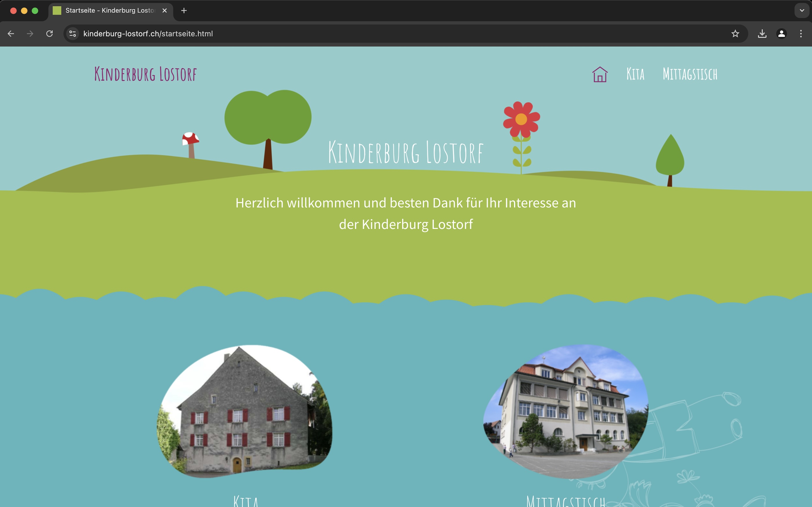Open the Chrome profile icon
This screenshot has width=812, height=507.
(781, 34)
